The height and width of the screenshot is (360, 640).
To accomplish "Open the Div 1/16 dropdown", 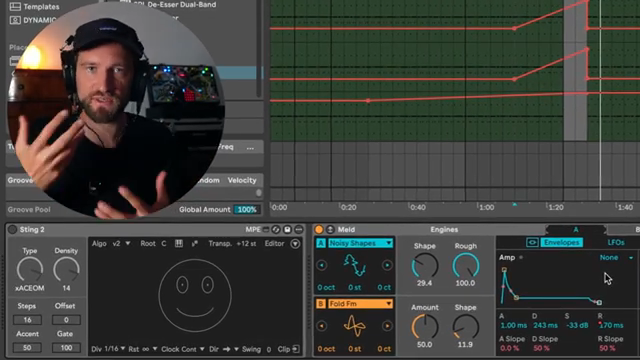I will click(113, 349).
